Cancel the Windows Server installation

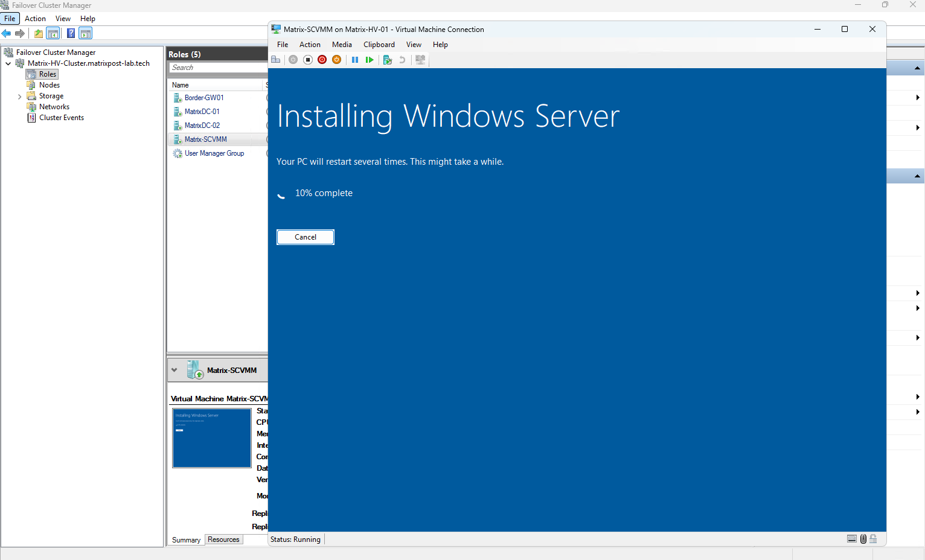306,237
